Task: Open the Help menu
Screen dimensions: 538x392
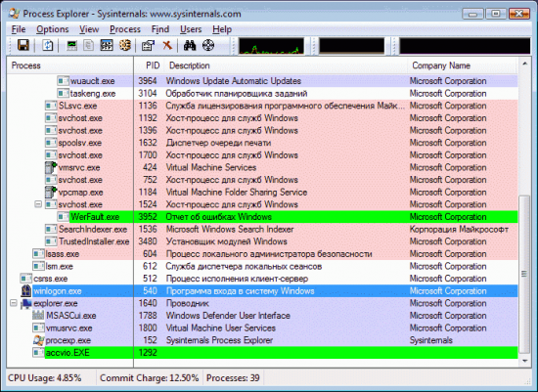Action: point(222,29)
